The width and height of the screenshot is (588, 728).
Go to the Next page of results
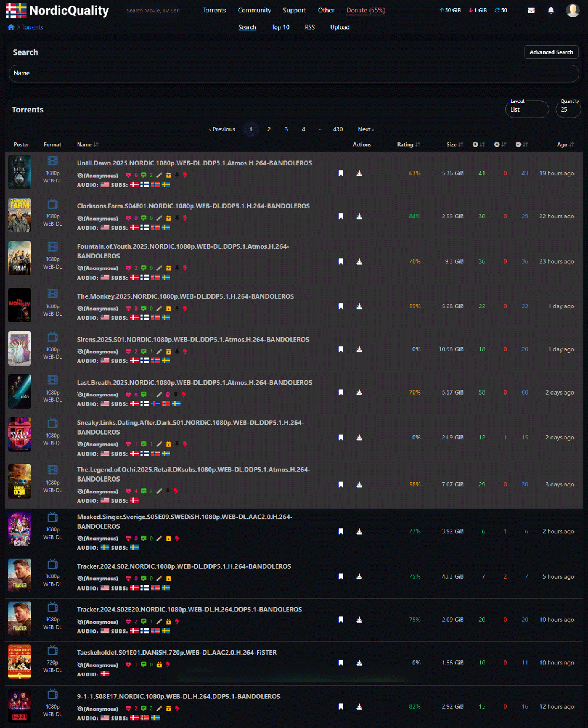pos(366,129)
